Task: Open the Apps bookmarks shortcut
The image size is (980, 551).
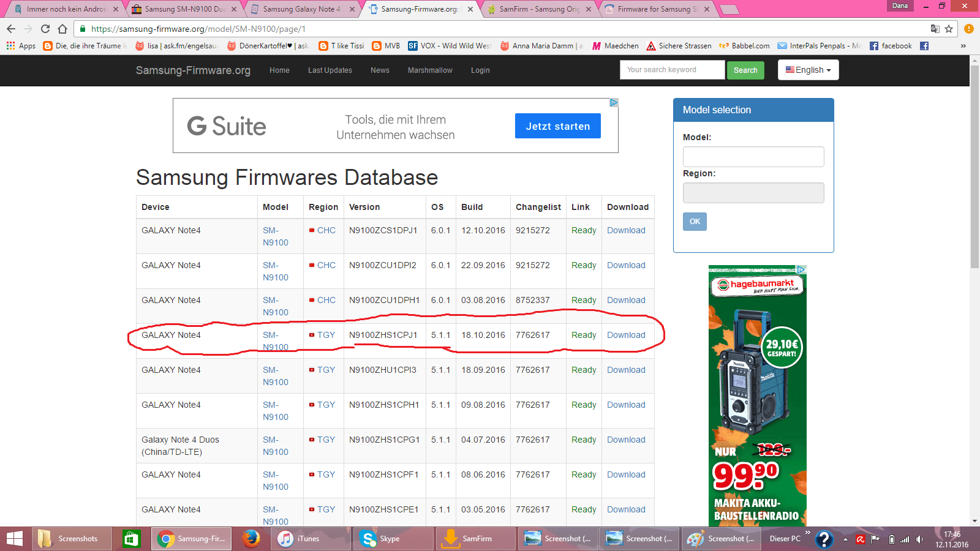Action: click(x=21, y=46)
